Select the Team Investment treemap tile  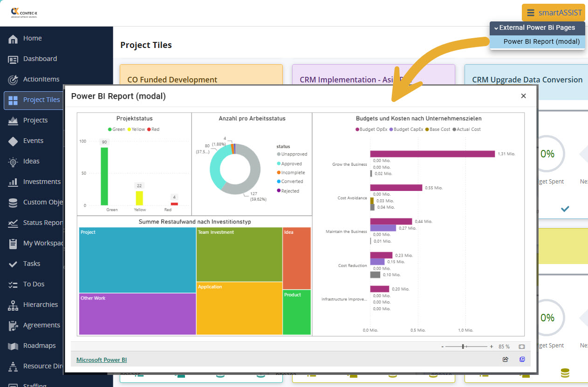(x=239, y=254)
